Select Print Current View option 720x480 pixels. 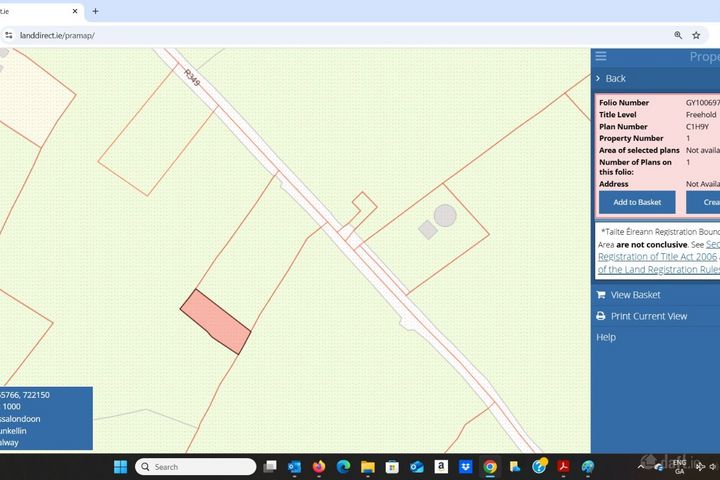point(648,316)
